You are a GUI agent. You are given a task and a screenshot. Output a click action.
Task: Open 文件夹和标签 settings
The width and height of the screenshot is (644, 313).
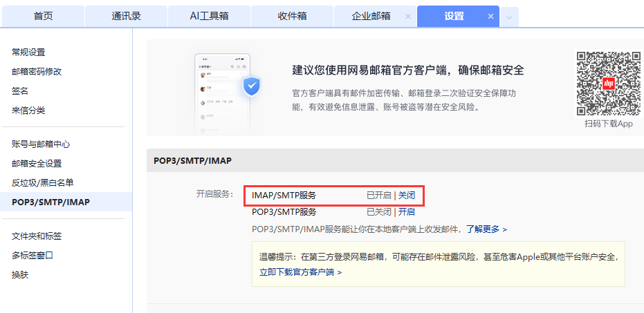(37, 236)
